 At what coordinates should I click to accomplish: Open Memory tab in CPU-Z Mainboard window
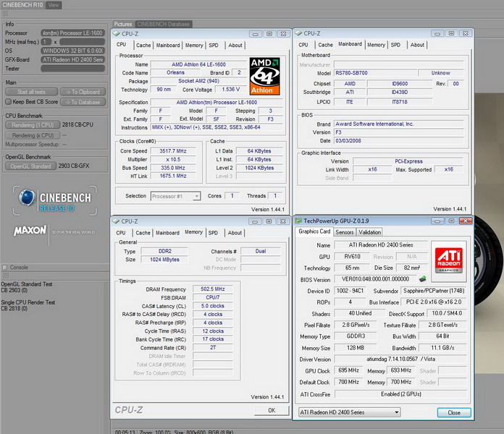point(376,45)
